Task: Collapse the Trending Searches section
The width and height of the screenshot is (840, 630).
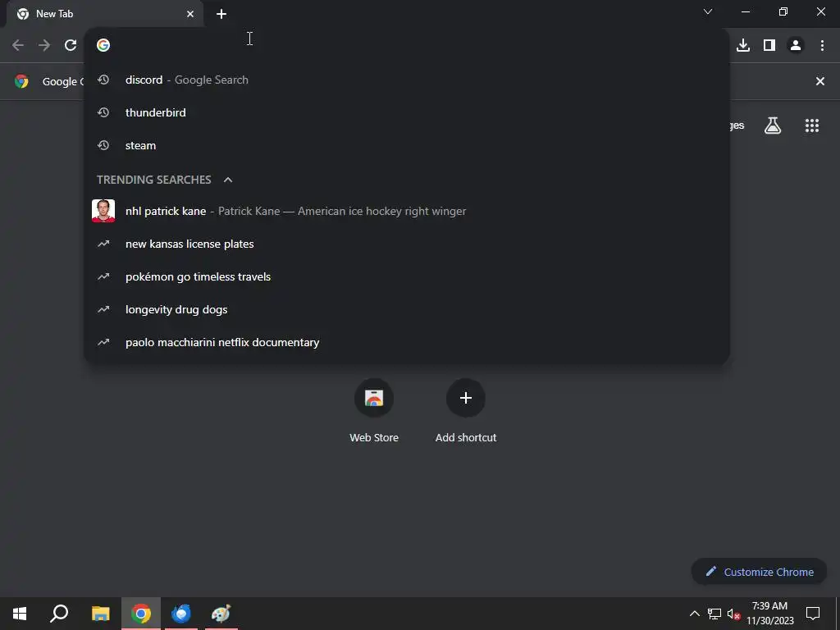Action: click(228, 180)
